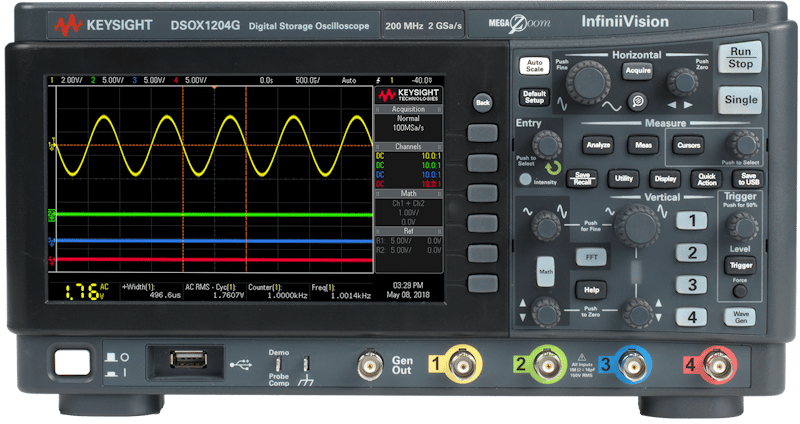
Task: Push the Help button
Action: [x=591, y=290]
